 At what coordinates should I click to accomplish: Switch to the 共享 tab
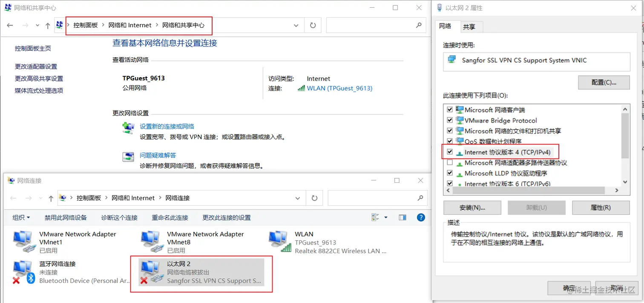coord(470,26)
